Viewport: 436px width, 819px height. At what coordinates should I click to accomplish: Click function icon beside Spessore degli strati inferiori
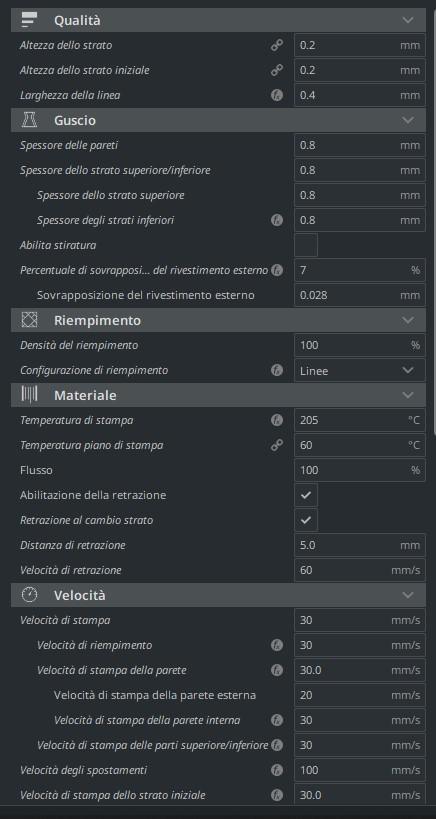[277, 220]
